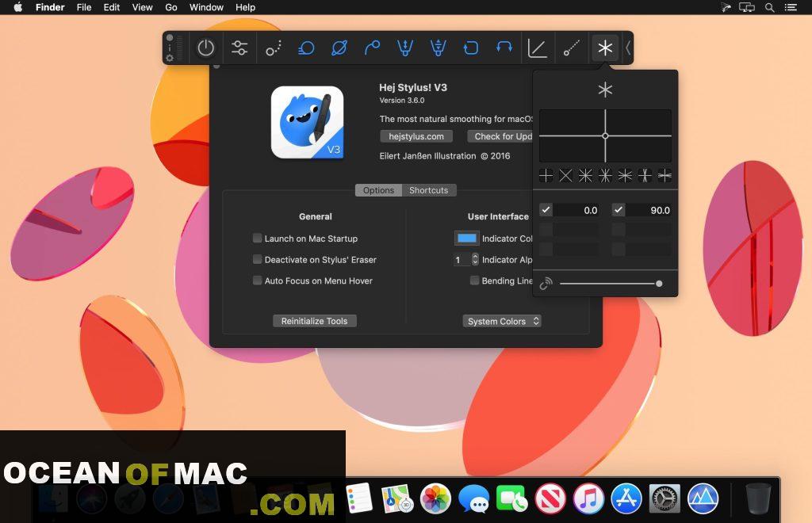
Task: Open the Apple menu
Action: [x=17, y=7]
